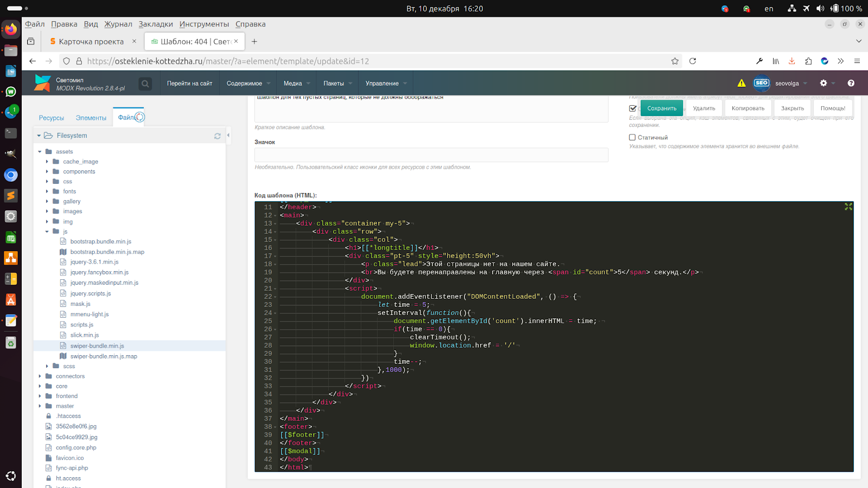
Task: Reload the page in Firefox
Action: point(693,61)
